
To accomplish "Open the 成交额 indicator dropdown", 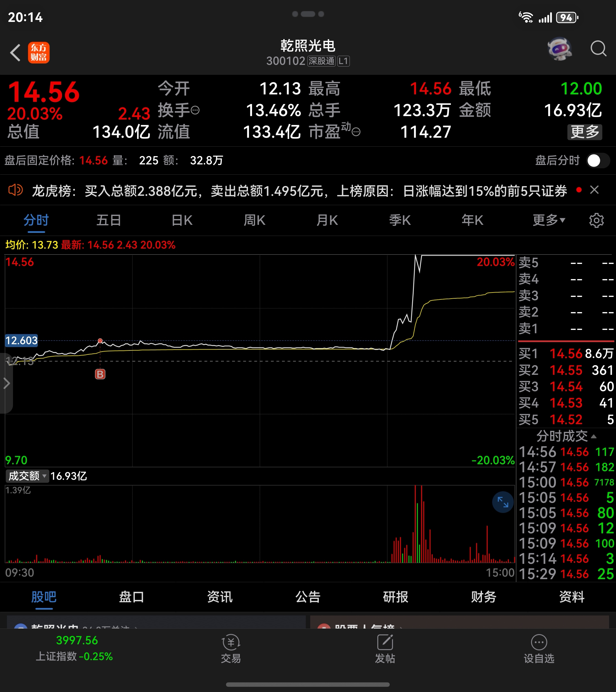I will [x=27, y=476].
